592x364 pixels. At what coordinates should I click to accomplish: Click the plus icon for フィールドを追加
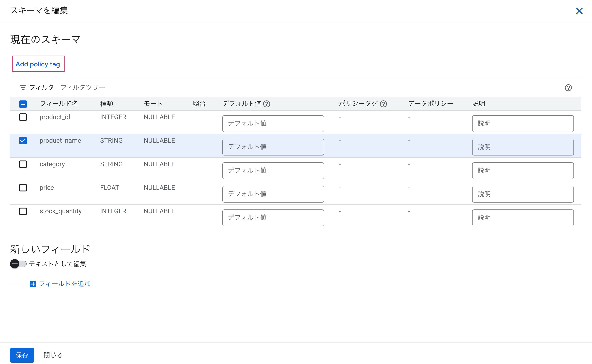click(33, 284)
